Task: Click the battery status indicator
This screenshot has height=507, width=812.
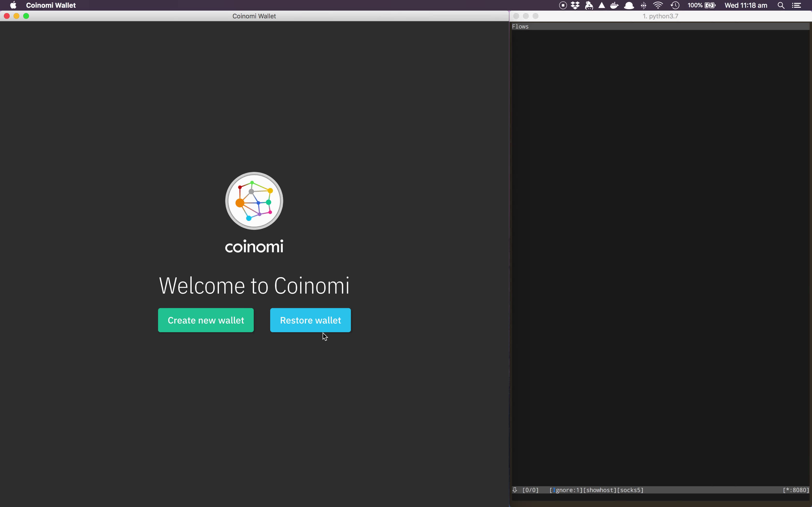Action: (702, 5)
